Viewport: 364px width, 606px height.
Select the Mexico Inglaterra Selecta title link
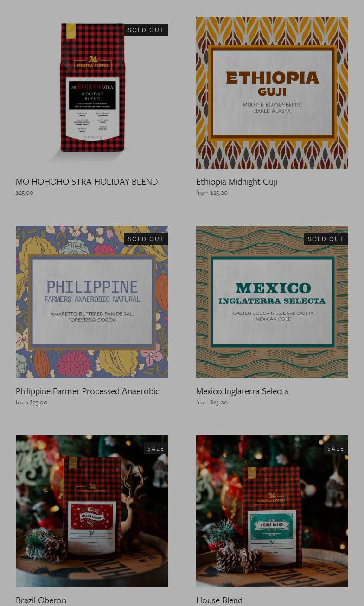point(242,391)
